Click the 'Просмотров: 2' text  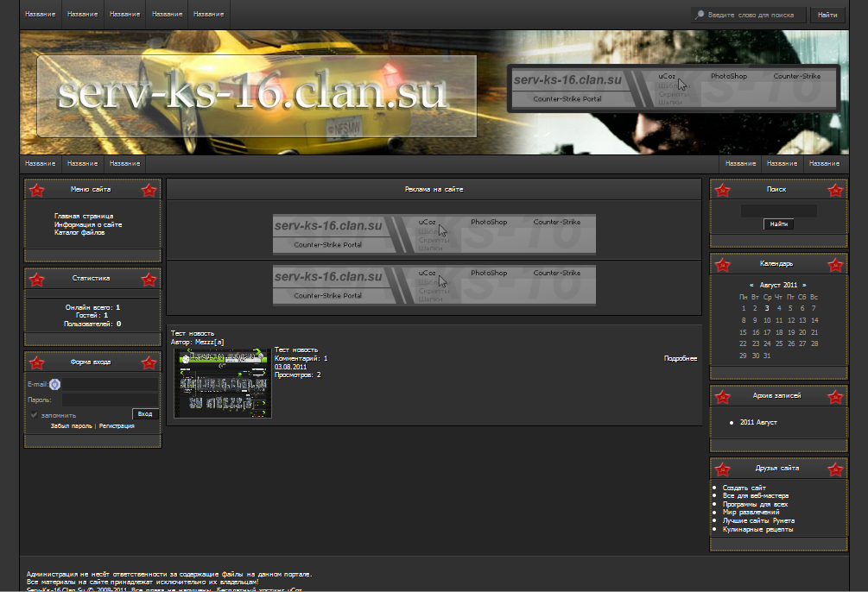tap(298, 375)
